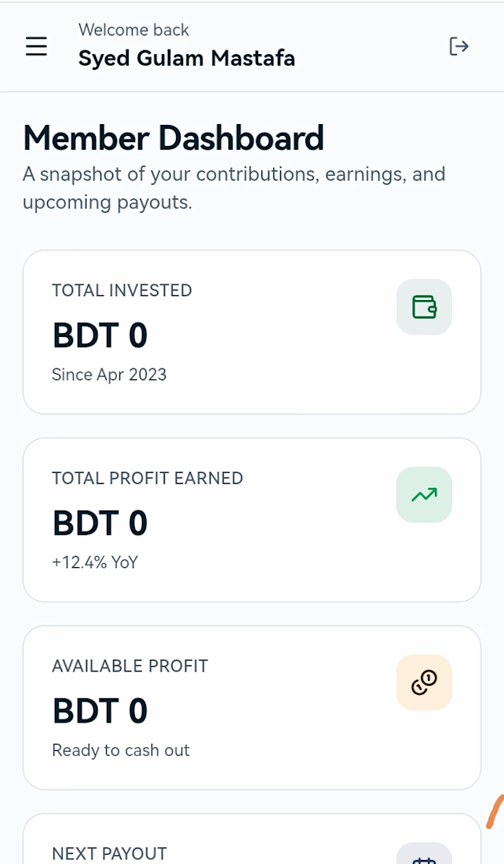504x864 pixels.
Task: Click the Total Invested BDT 0 amount
Action: 100,335
